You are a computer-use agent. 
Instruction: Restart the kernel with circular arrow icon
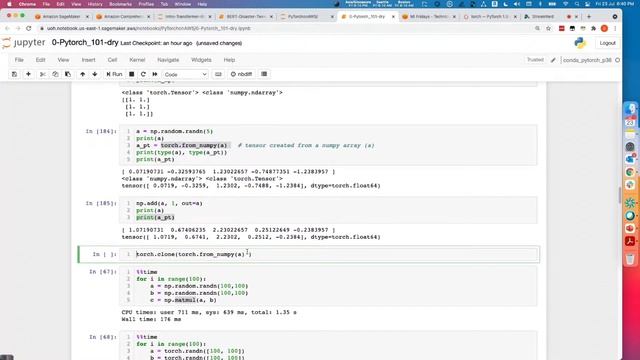(143, 74)
